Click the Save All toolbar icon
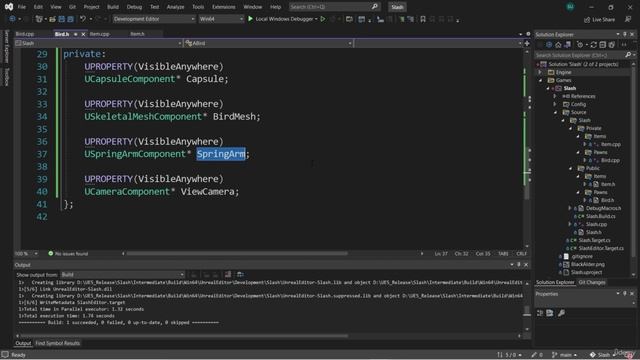Image resolution: width=640 pixels, height=360 pixels. [70, 19]
